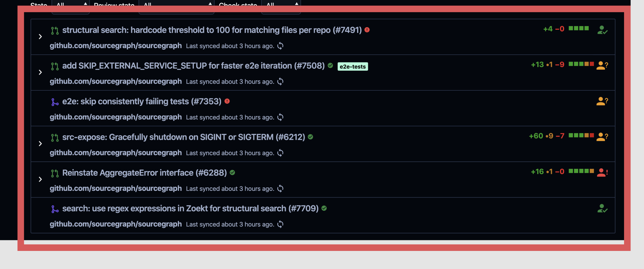Click the approved review icon on #7491
The height and width of the screenshot is (269, 644).
(602, 30)
